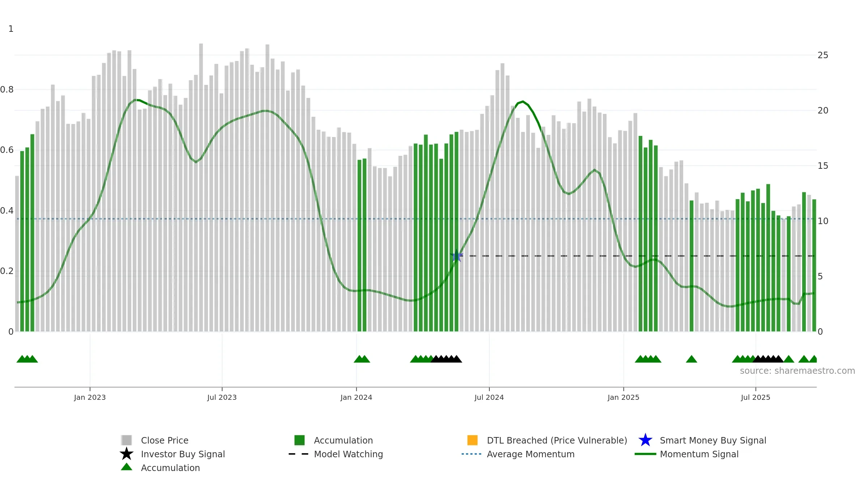Click the Jan 2024 axis label
Screen dimensions: 868x488
(356, 398)
